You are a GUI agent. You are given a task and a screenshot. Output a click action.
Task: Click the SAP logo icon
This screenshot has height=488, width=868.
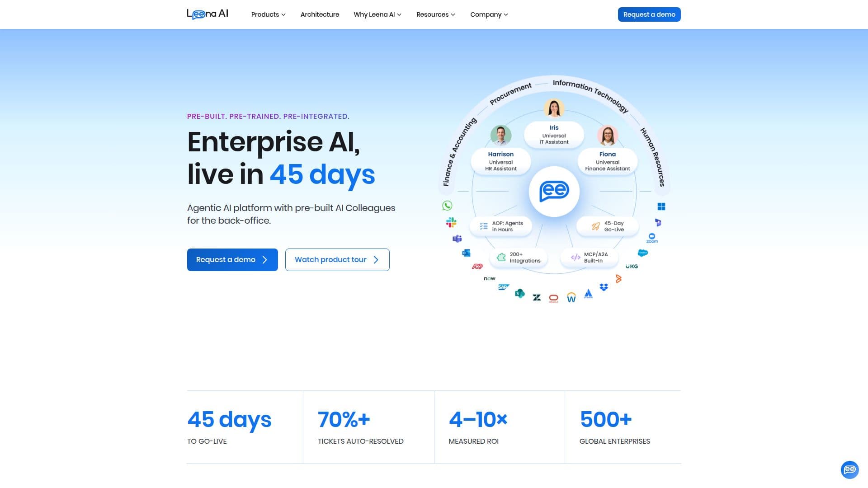point(504,287)
